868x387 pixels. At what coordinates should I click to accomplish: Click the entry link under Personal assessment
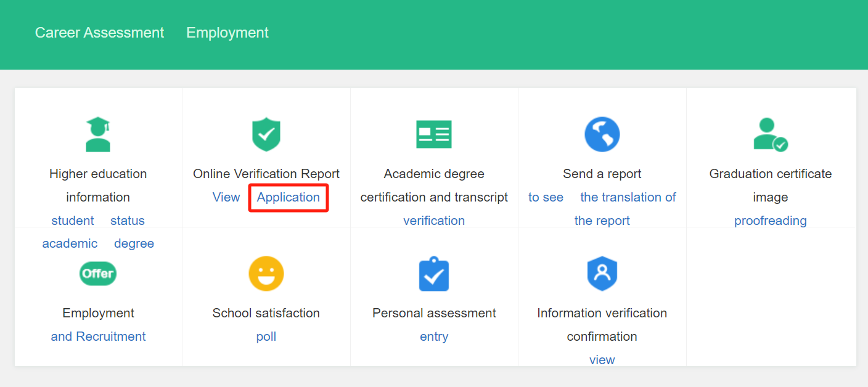(x=434, y=336)
